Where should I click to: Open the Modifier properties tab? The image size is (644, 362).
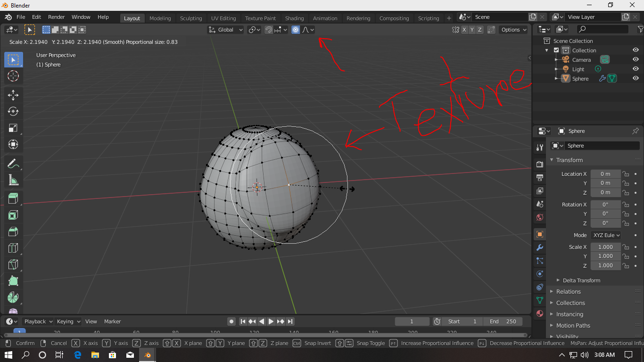point(540,247)
